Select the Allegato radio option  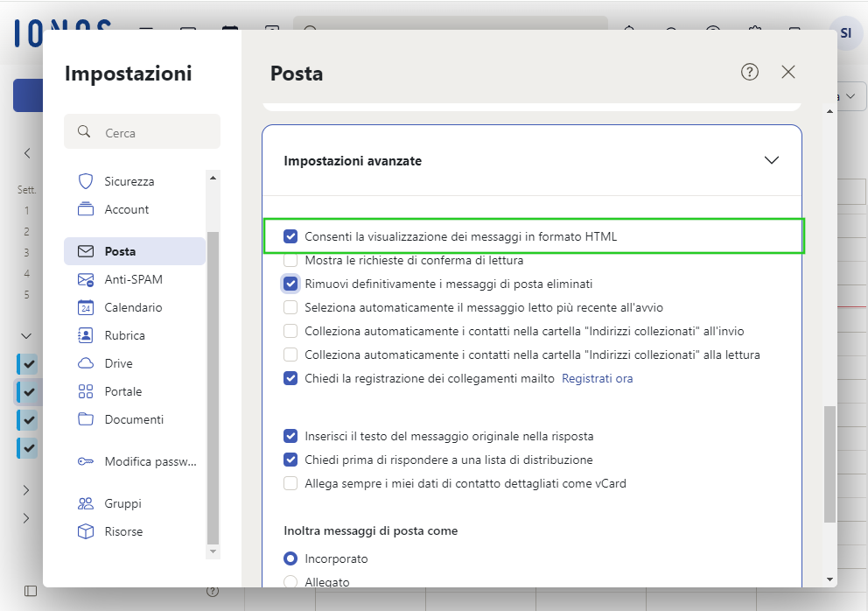[x=290, y=581]
